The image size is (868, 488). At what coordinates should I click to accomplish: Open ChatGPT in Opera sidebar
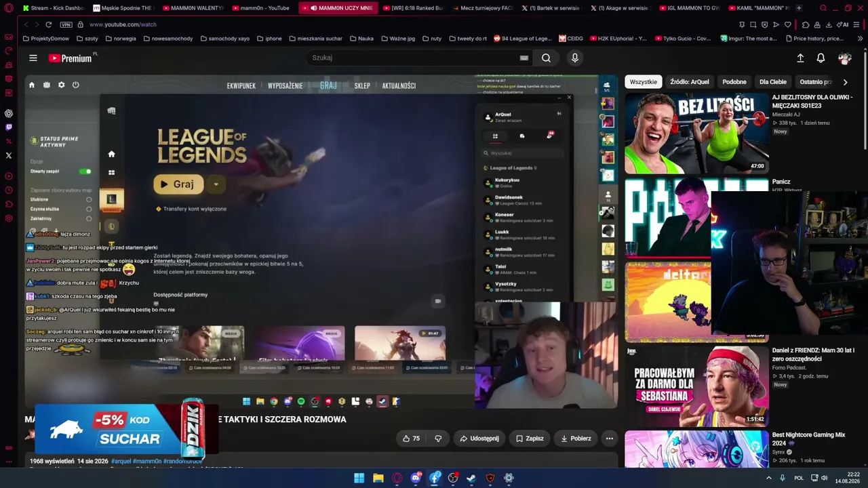tap(9, 113)
